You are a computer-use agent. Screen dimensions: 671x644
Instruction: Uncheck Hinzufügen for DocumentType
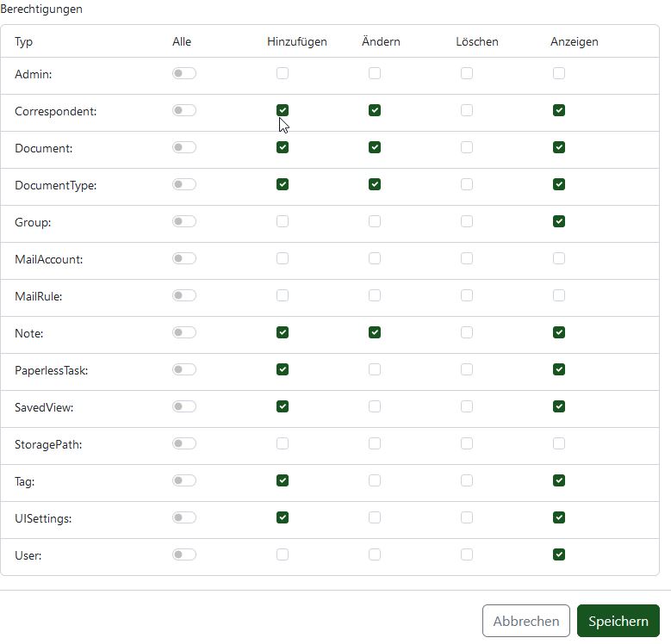[283, 184]
